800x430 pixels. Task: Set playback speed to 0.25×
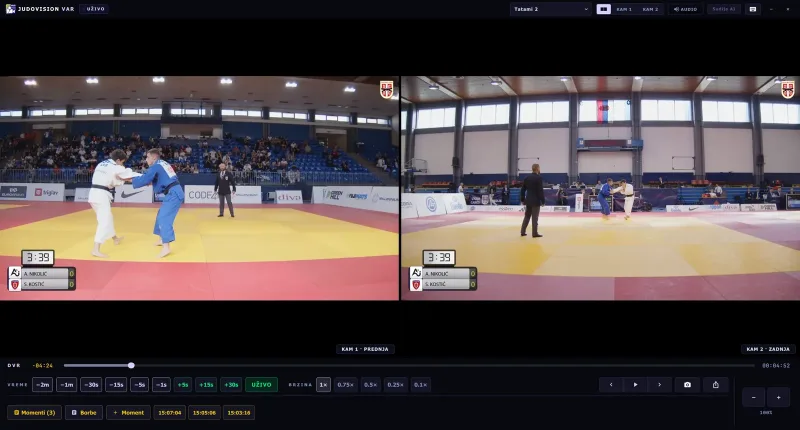coord(395,385)
